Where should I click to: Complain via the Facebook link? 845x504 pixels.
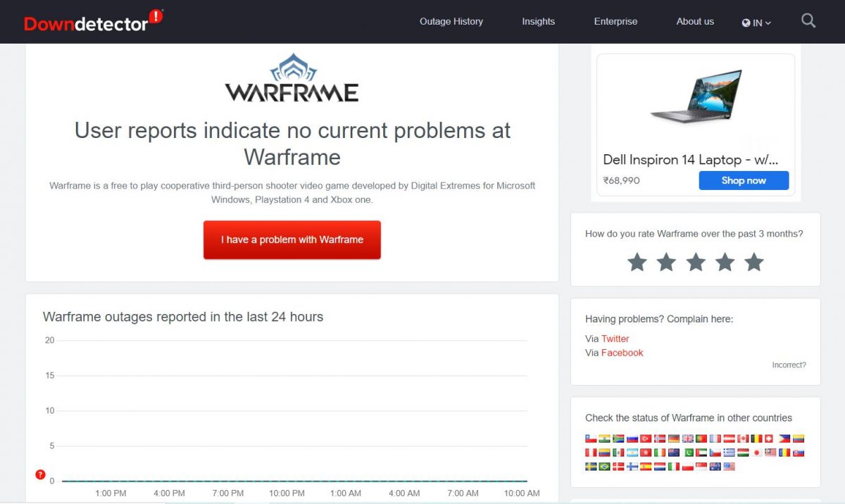[622, 353]
